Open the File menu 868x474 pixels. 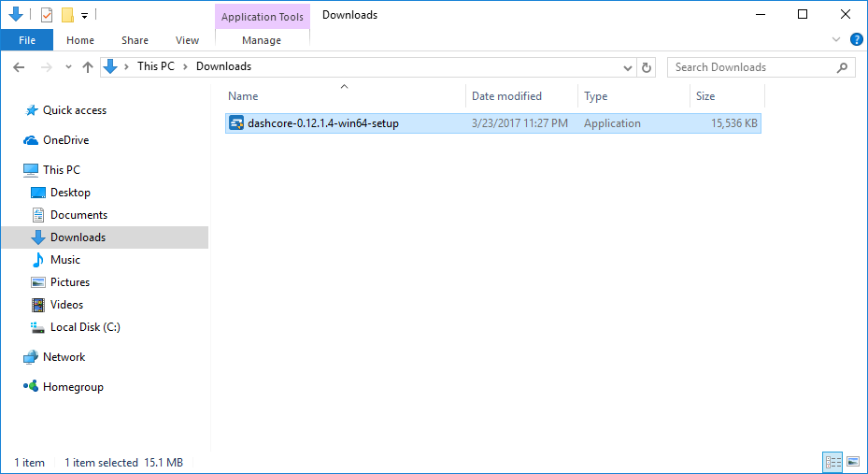click(x=26, y=40)
